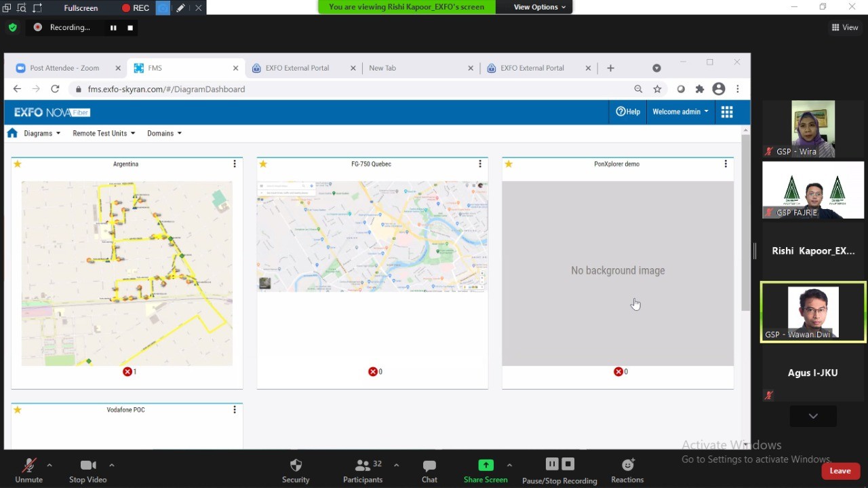868x488 pixels.
Task: Open Zoom View Options dropdown
Action: (x=539, y=7)
